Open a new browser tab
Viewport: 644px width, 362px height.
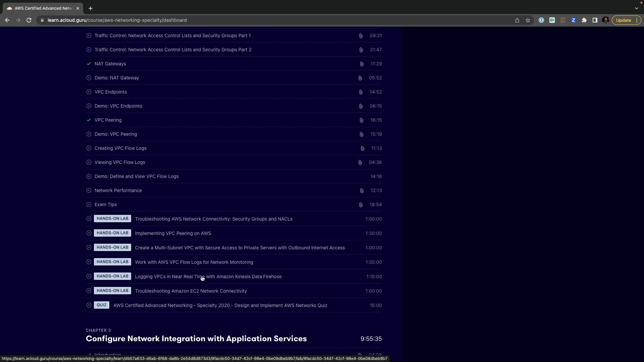[x=91, y=8]
